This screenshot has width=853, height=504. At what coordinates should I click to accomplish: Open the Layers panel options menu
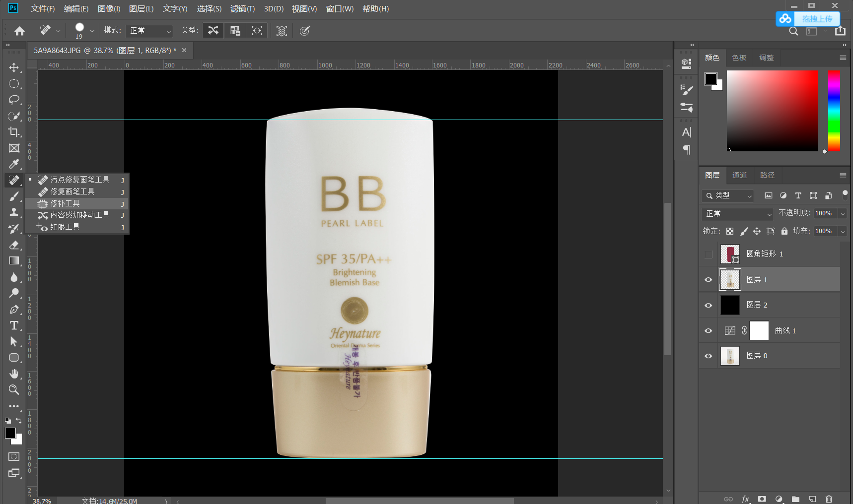pyautogui.click(x=843, y=175)
